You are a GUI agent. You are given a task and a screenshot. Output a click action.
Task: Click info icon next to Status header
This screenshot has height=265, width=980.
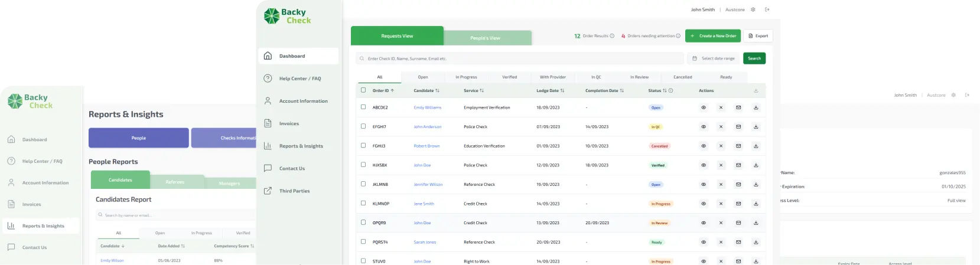(x=670, y=91)
